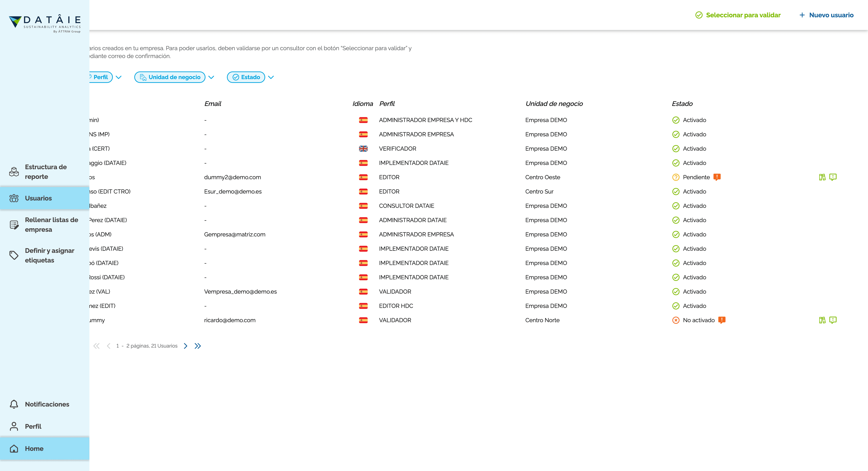Sort by Estado column header
The image size is (868, 471).
682,104
